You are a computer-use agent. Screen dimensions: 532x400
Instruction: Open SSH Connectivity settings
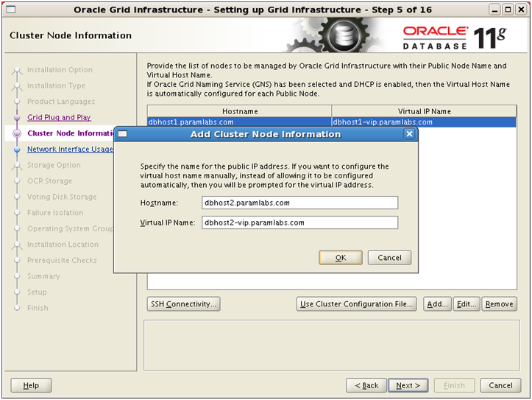(183, 304)
